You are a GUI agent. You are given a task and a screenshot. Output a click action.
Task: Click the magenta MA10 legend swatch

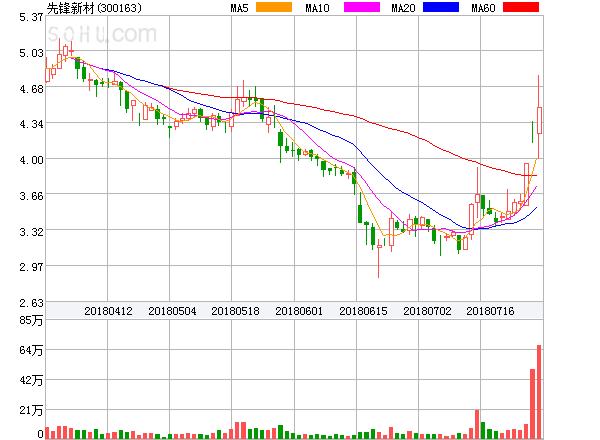[362, 7]
